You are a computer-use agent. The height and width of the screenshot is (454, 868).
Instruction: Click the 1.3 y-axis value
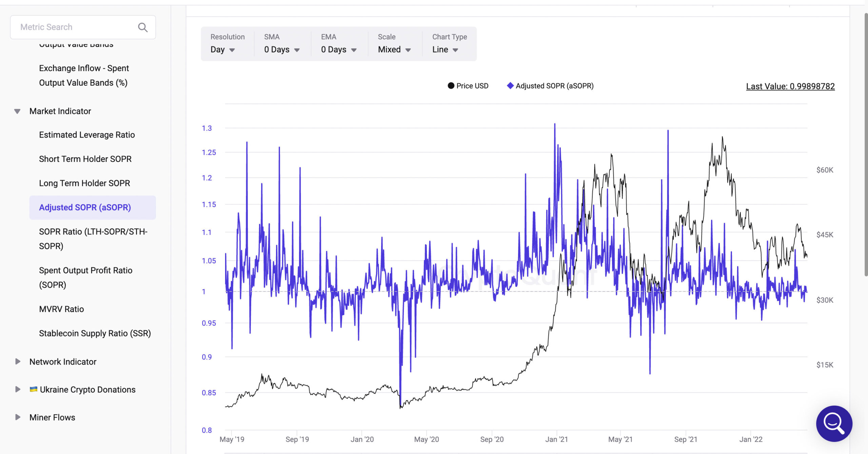point(207,128)
